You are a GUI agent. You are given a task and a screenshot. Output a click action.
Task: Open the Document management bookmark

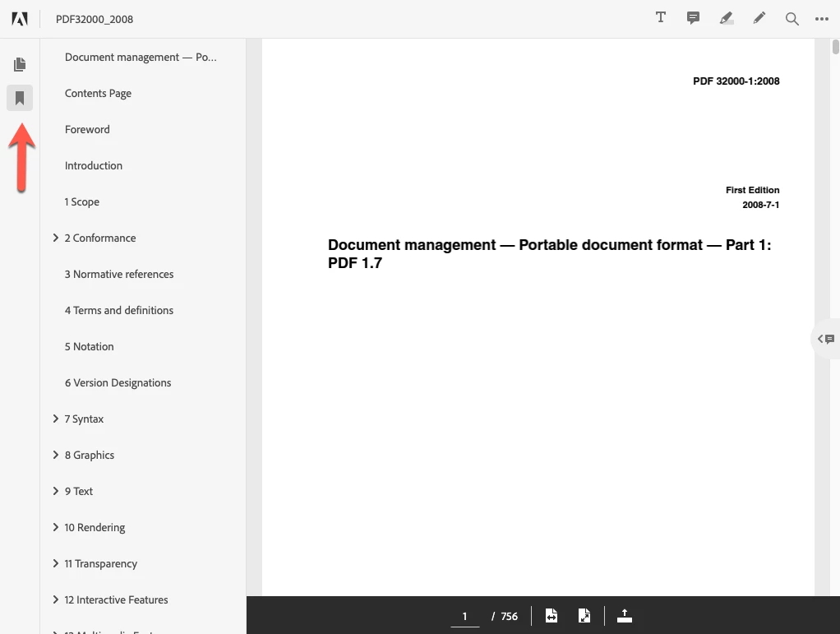(x=141, y=57)
